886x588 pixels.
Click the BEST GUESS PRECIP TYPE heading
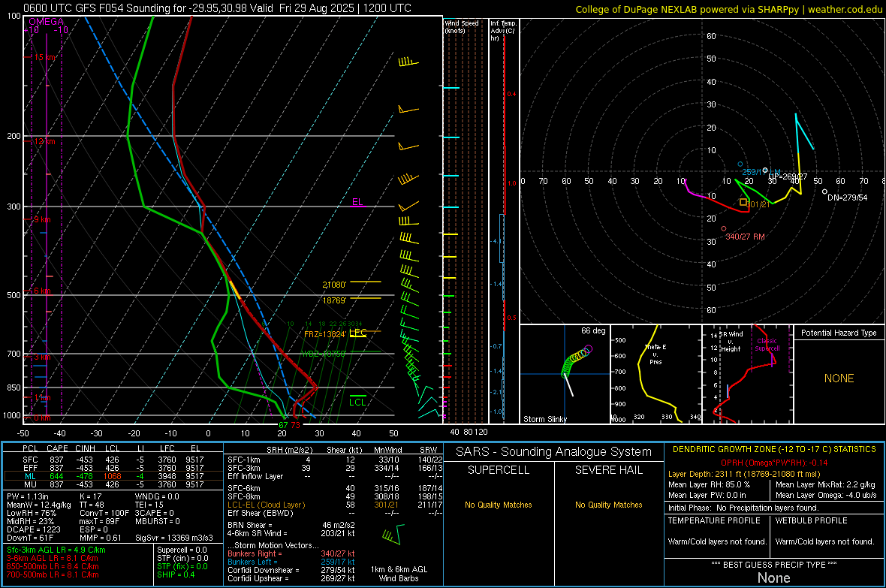(774, 564)
